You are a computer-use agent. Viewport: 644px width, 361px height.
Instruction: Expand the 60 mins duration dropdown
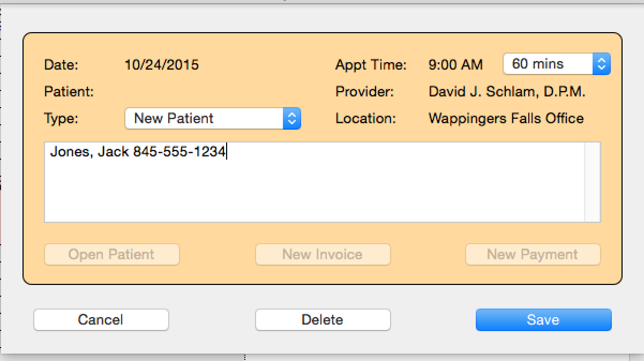click(556, 64)
